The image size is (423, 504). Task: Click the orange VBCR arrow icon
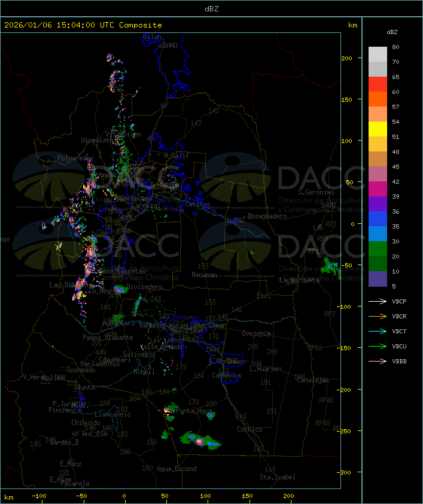point(378,316)
